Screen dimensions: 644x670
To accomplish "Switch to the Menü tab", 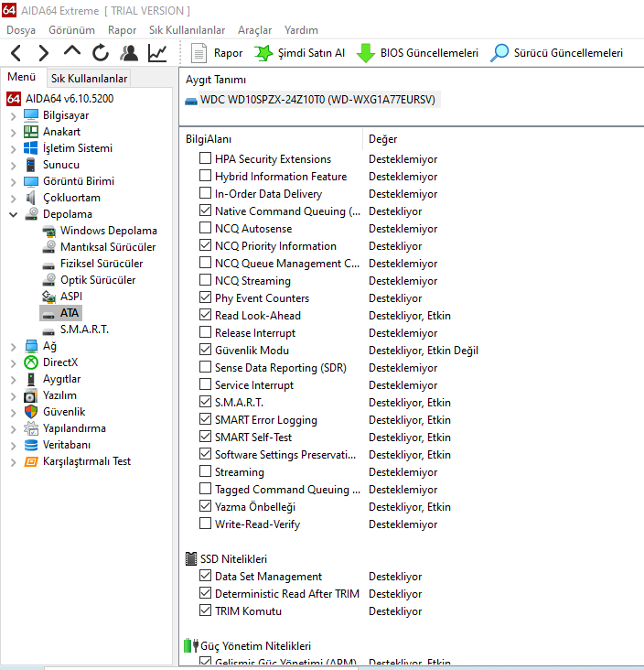I will tap(21, 77).
